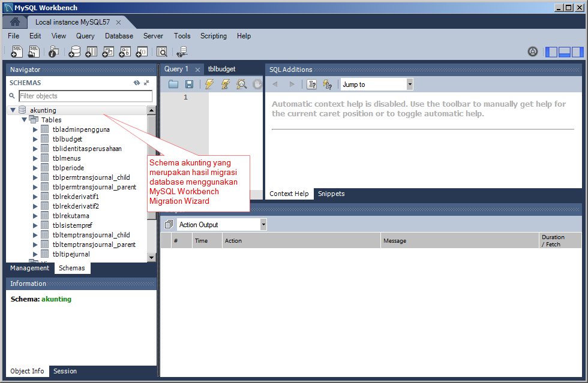Execute the query with lightning bolt

pos(209,85)
